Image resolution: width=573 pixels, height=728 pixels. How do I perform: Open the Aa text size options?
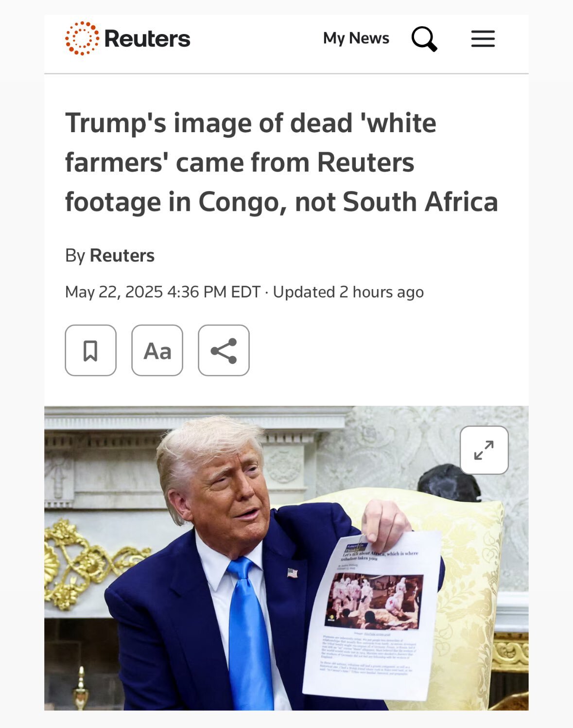tap(157, 350)
